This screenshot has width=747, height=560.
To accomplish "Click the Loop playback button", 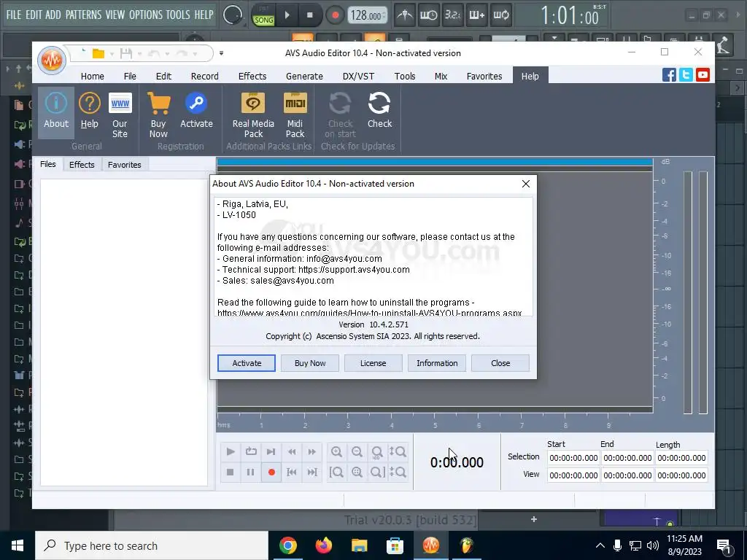I will click(x=251, y=451).
